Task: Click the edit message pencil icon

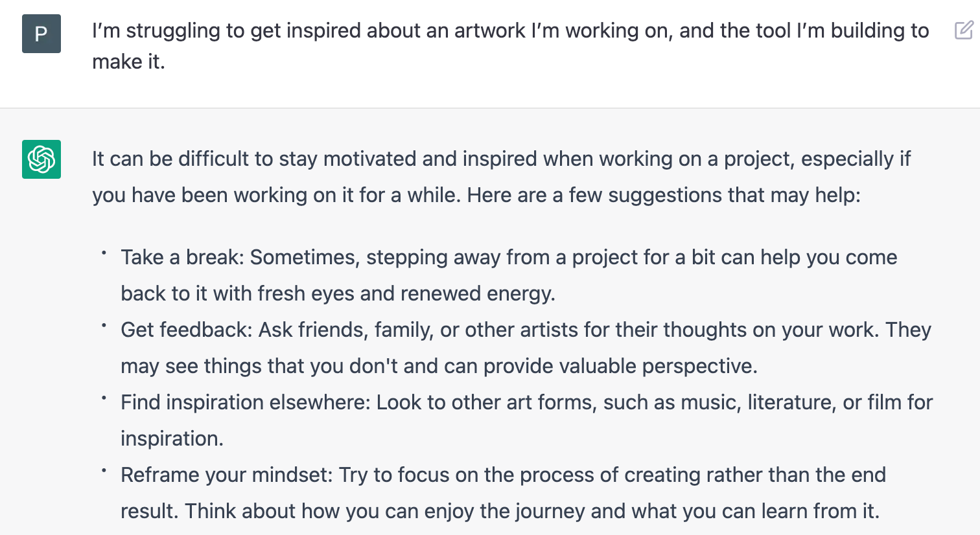Action: pyautogui.click(x=964, y=30)
